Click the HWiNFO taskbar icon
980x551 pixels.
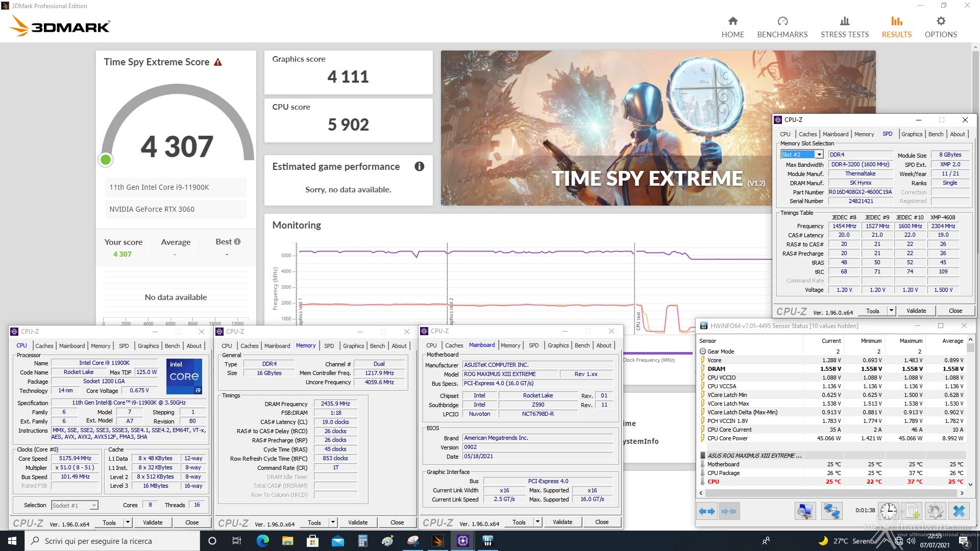(487, 541)
